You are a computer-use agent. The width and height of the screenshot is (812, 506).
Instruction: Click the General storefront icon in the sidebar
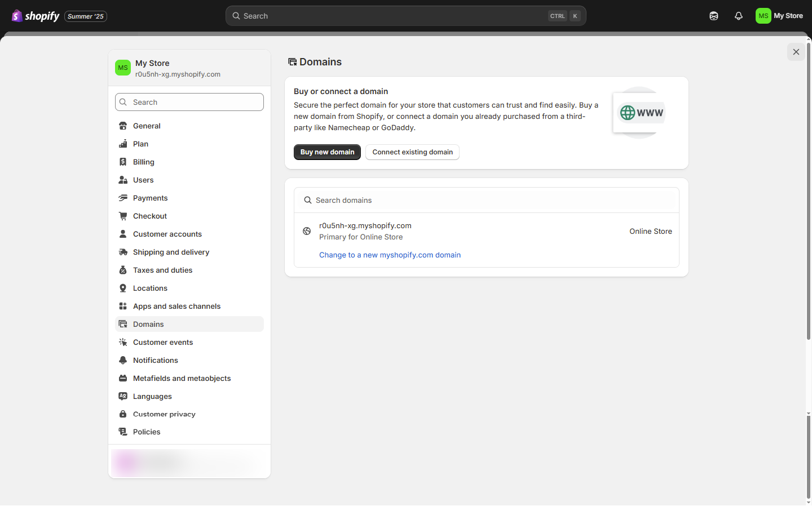[x=123, y=126]
